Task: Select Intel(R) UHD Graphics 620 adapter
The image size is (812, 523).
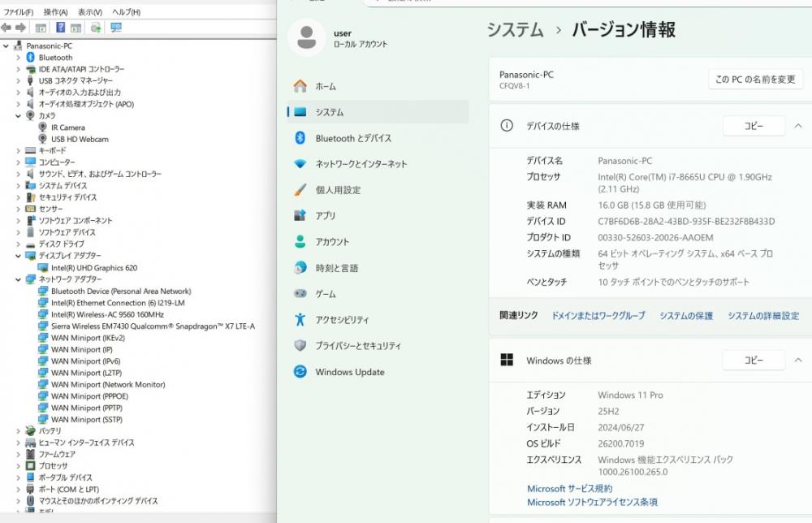Action: click(93, 268)
